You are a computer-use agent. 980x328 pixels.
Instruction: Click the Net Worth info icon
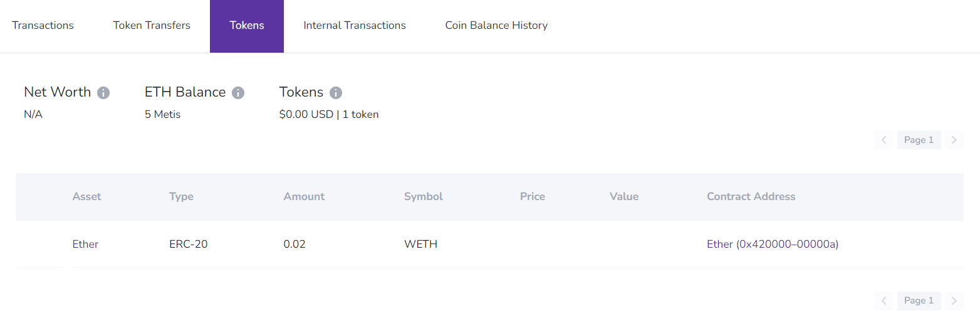103,93
